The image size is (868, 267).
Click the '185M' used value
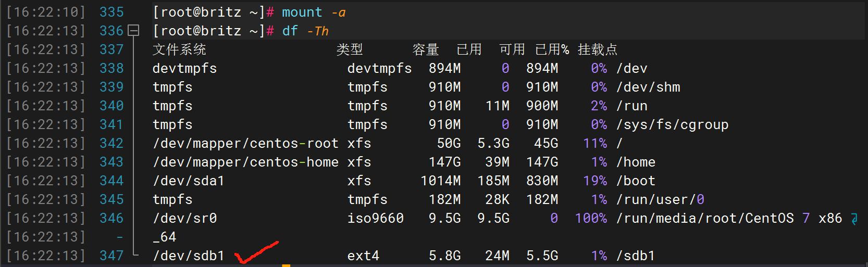click(x=494, y=181)
